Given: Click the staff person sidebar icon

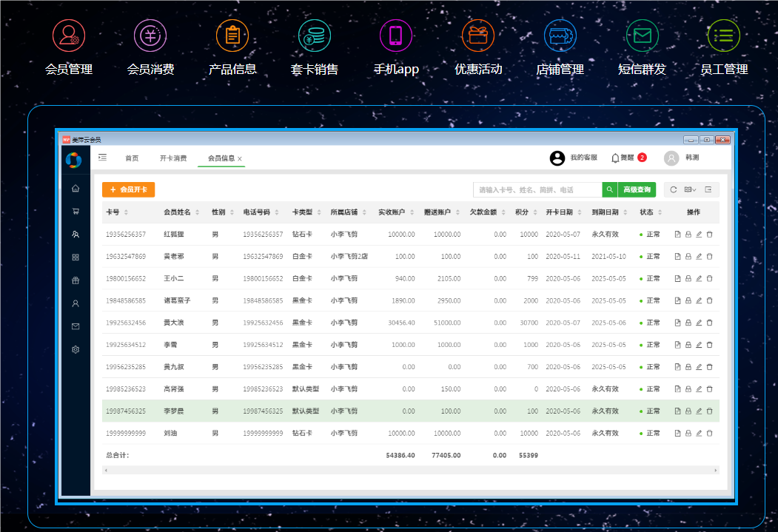Looking at the screenshot, I should coord(76,303).
